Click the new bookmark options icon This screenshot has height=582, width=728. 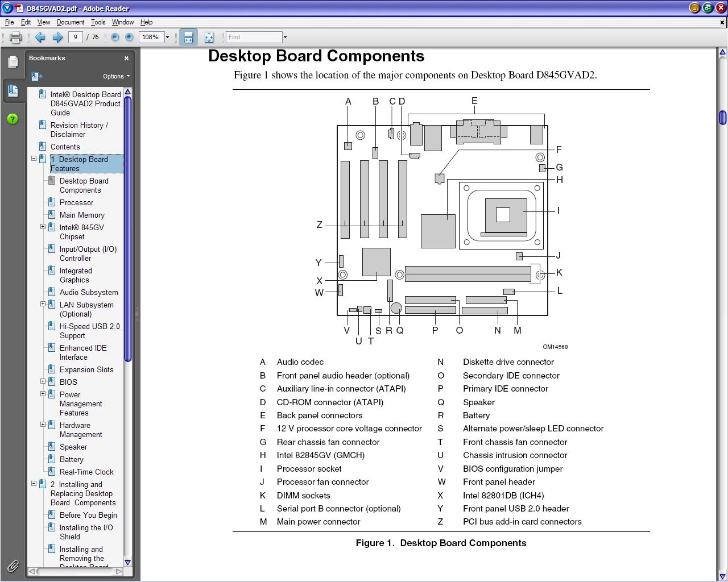point(36,76)
